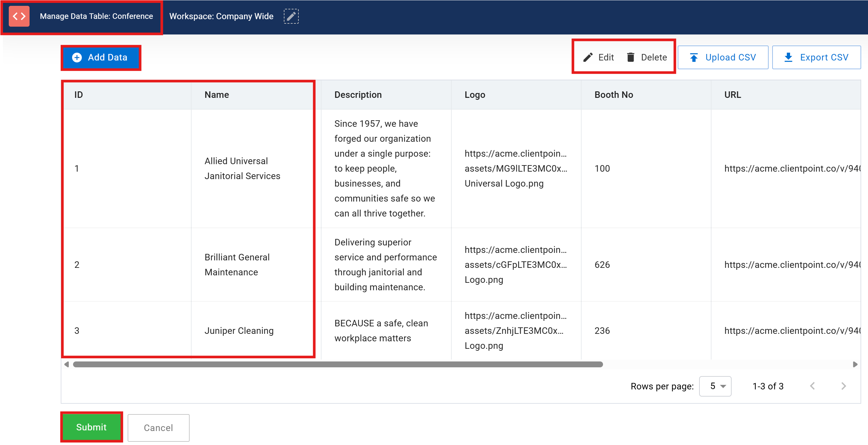This screenshot has width=868, height=445.
Task: Click the Name column header
Action: coord(256,95)
